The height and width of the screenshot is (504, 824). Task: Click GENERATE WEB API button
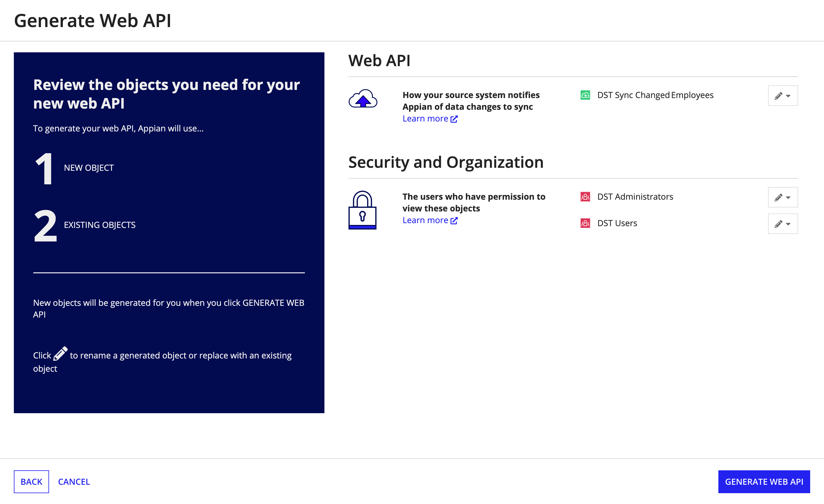(764, 482)
